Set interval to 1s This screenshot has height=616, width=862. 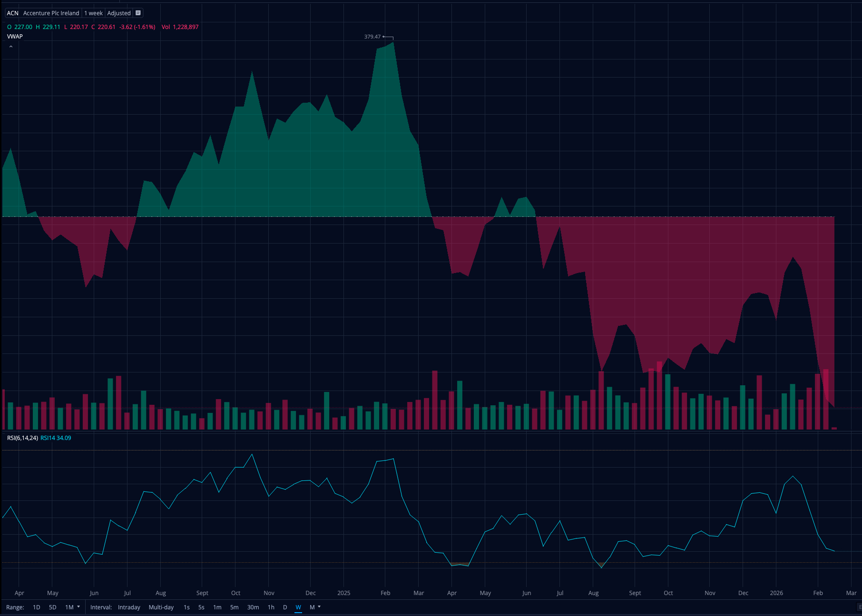[186, 607]
